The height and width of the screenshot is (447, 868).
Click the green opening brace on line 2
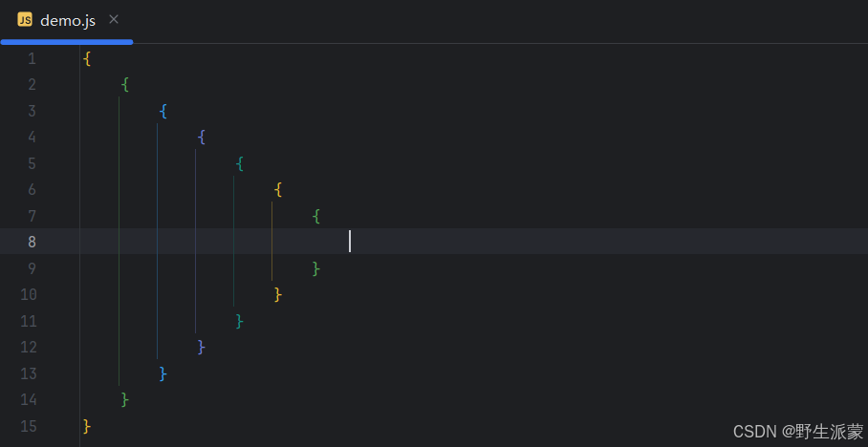[x=125, y=85]
